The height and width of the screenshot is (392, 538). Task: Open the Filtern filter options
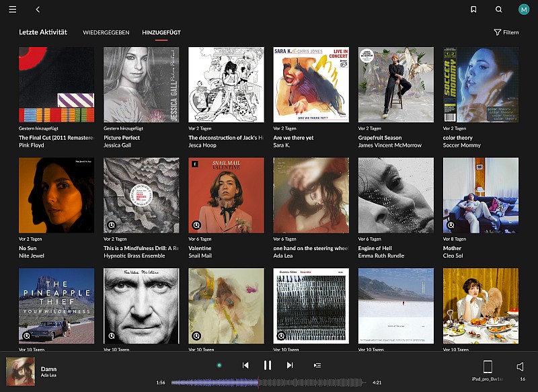506,32
